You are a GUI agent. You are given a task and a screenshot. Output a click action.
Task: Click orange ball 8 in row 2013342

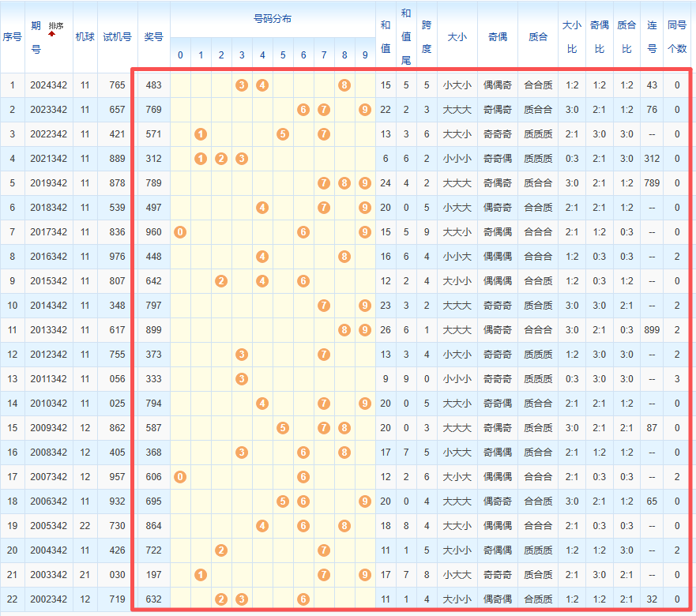point(344,330)
